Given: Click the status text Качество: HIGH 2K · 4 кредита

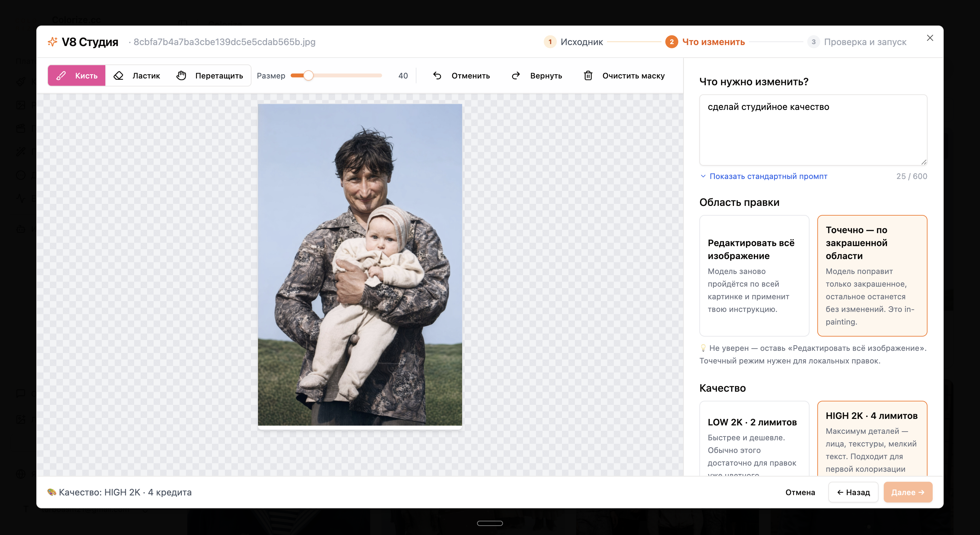Looking at the screenshot, I should coord(125,493).
